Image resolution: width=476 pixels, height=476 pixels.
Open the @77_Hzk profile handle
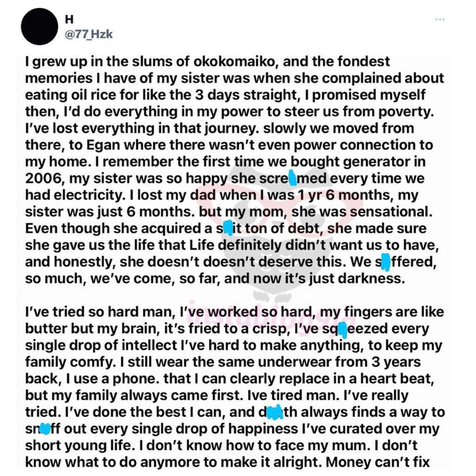click(x=87, y=34)
